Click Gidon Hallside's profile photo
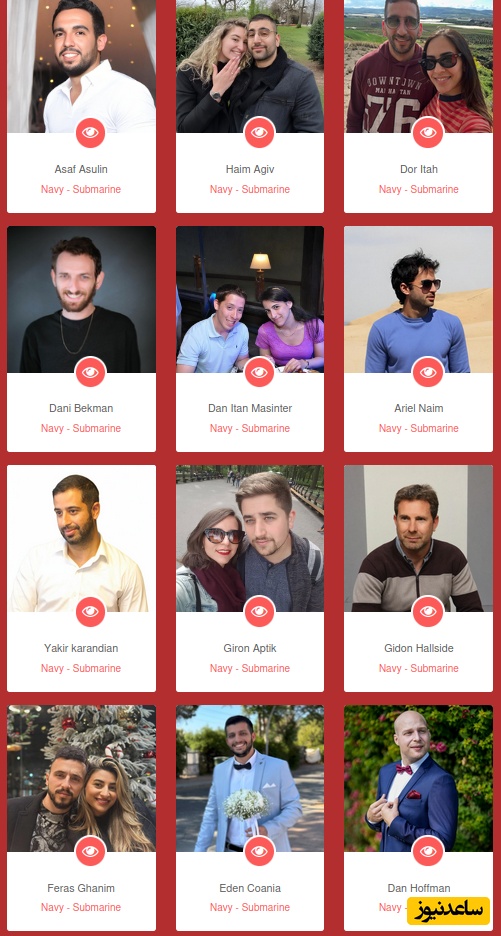This screenshot has height=936, width=501. tap(419, 538)
